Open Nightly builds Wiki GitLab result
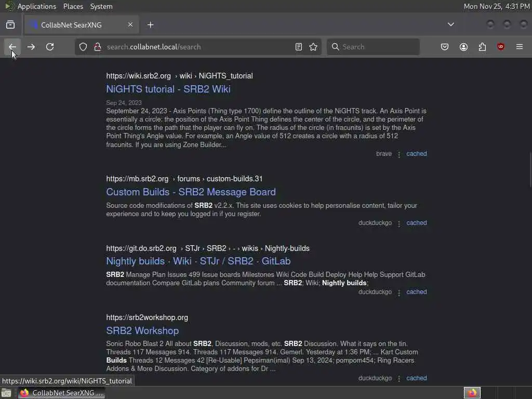532x399 pixels. click(198, 261)
